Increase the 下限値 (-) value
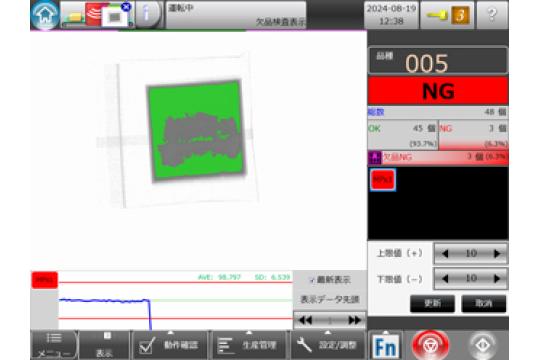Viewport: 540px width, 360px height. tap(497, 278)
